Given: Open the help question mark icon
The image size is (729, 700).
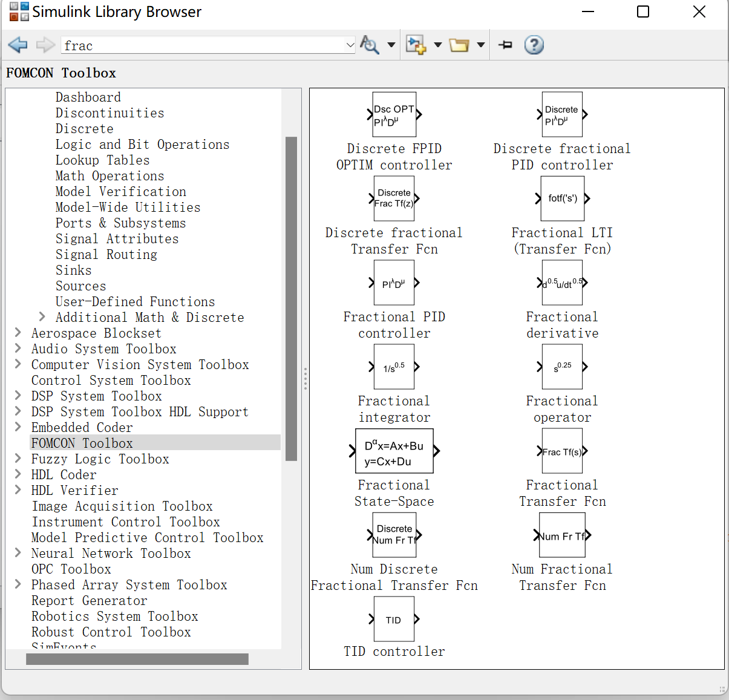Looking at the screenshot, I should point(534,45).
